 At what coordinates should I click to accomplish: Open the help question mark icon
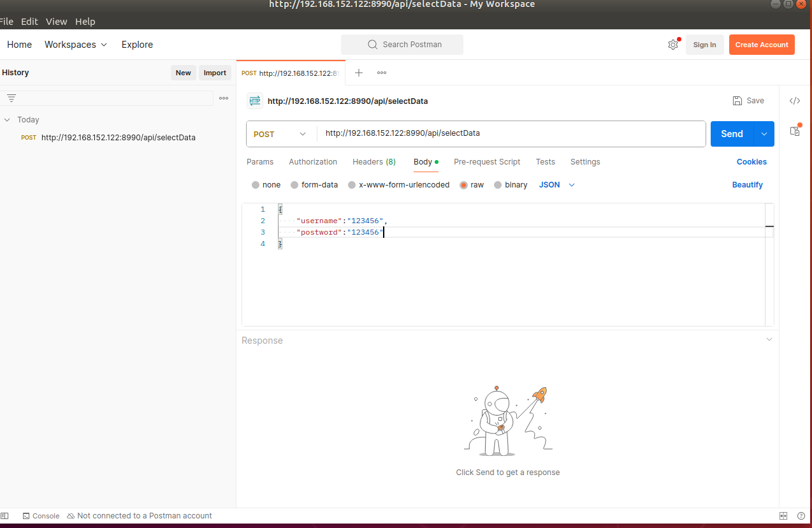801,516
